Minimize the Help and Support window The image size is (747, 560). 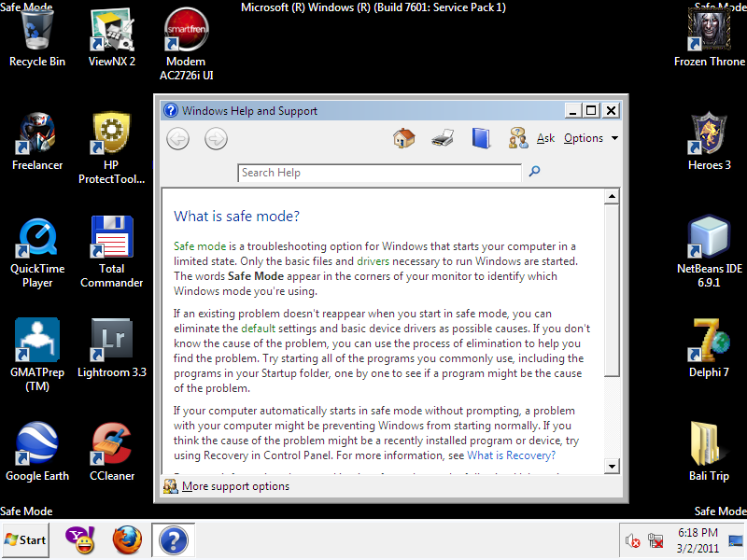click(572, 111)
